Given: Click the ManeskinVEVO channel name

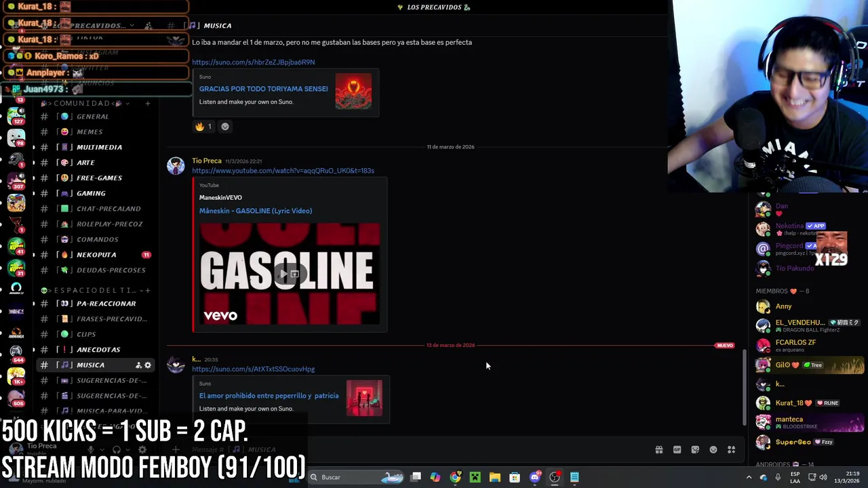Looking at the screenshot, I should pyautogui.click(x=220, y=197).
